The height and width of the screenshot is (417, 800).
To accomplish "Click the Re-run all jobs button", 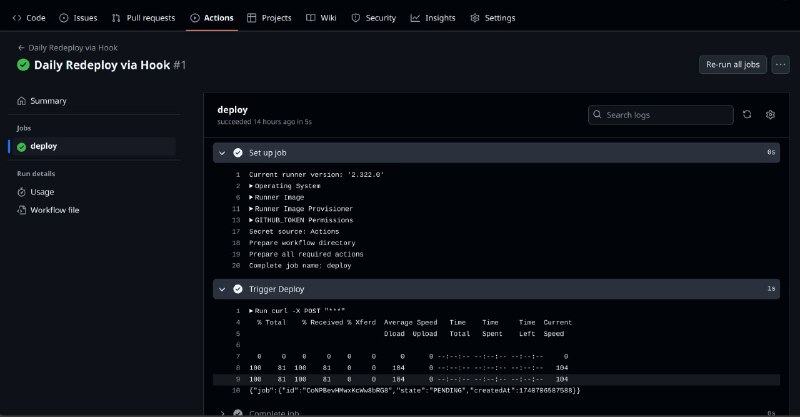I will click(x=733, y=65).
